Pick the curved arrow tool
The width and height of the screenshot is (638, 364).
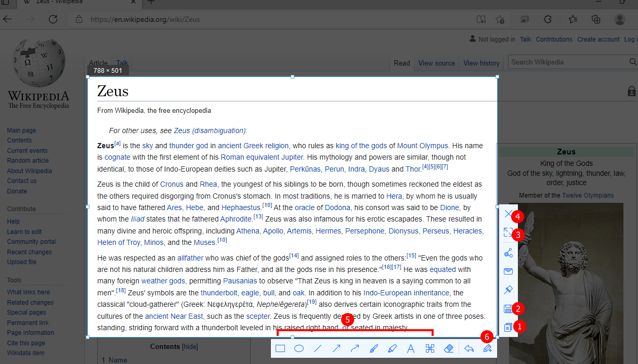click(355, 348)
